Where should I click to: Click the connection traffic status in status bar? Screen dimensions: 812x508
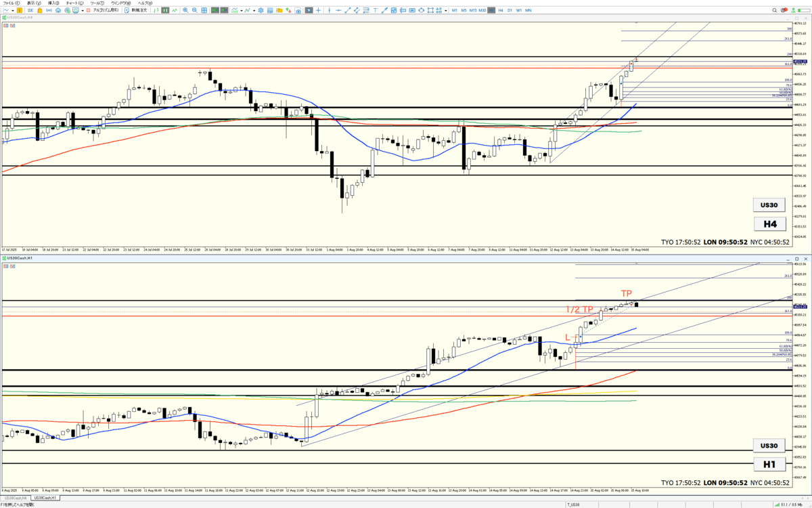click(x=788, y=505)
